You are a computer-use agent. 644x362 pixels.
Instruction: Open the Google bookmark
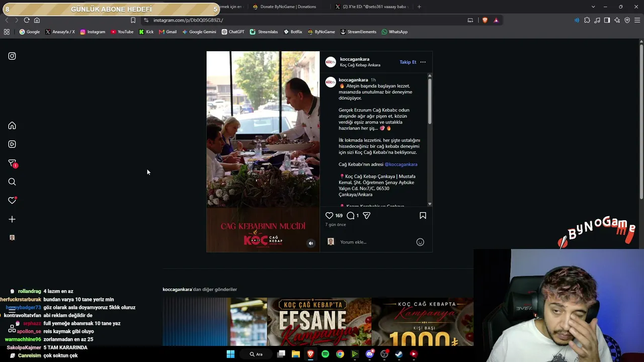[x=29, y=32]
